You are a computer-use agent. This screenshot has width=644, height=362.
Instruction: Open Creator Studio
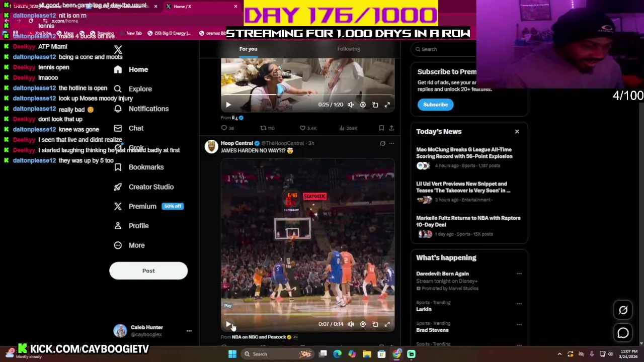coord(143,187)
